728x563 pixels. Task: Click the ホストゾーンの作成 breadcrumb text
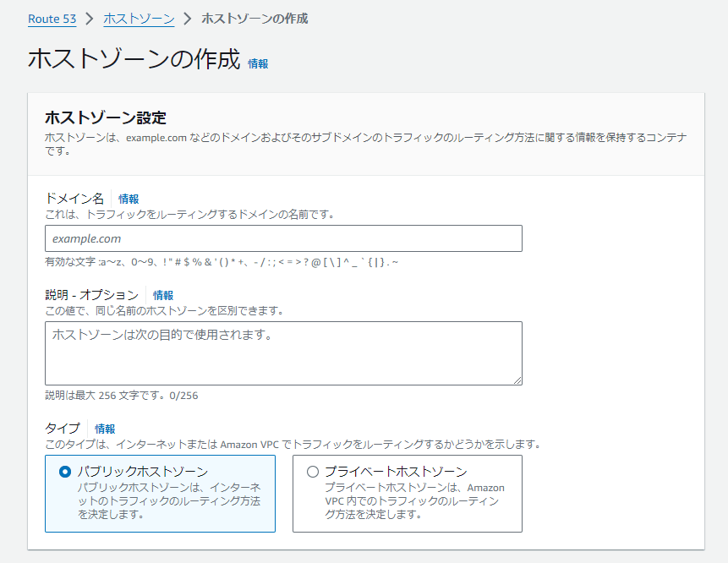tap(255, 19)
